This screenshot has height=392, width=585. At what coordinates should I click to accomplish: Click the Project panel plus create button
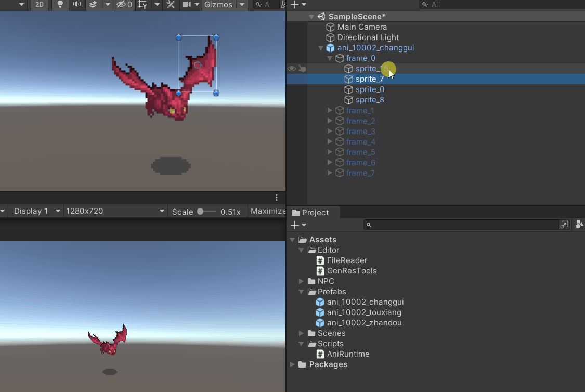point(295,225)
